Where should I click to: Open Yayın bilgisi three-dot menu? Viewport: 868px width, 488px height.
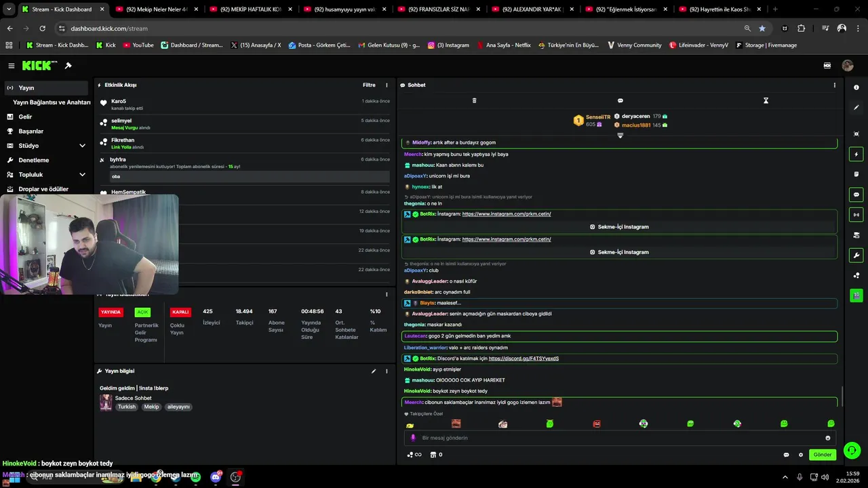click(387, 371)
